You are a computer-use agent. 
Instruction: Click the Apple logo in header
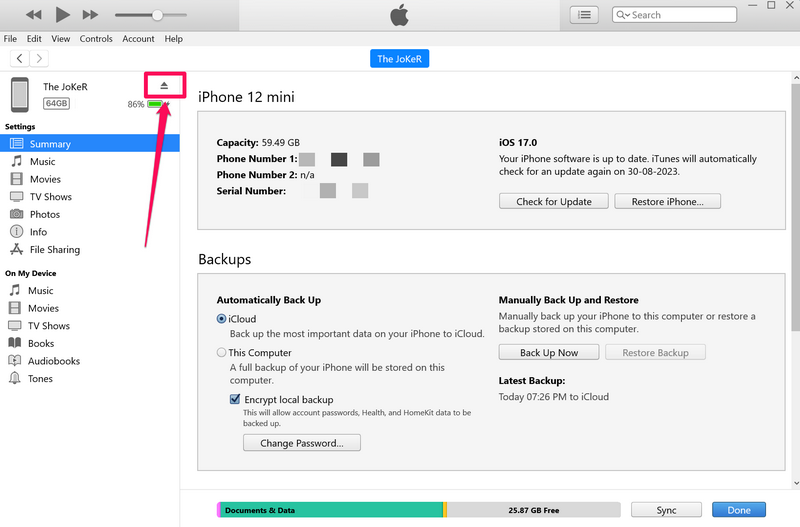[399, 15]
